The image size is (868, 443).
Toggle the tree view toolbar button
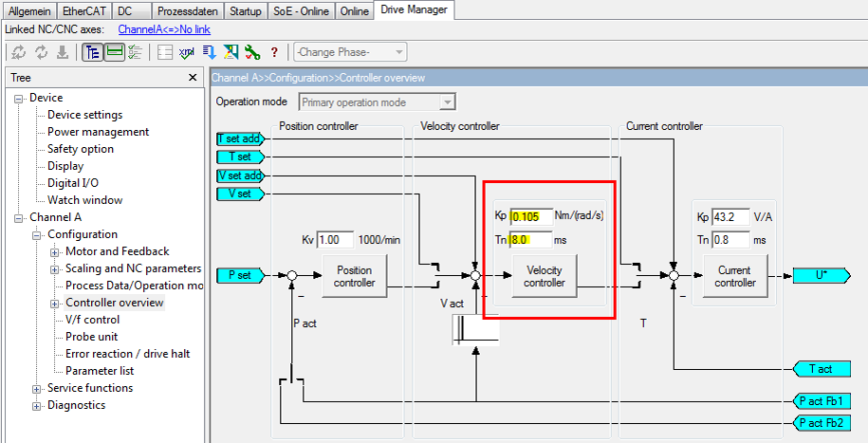[92, 52]
